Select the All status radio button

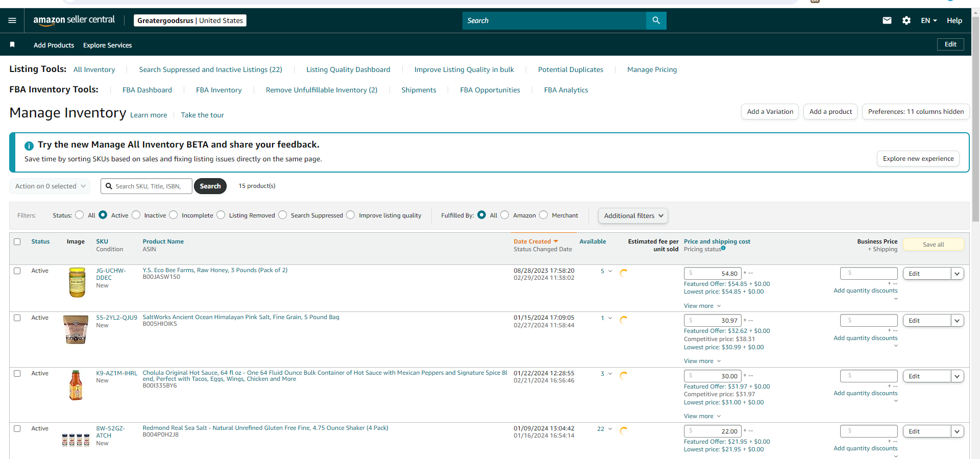pyautogui.click(x=80, y=215)
